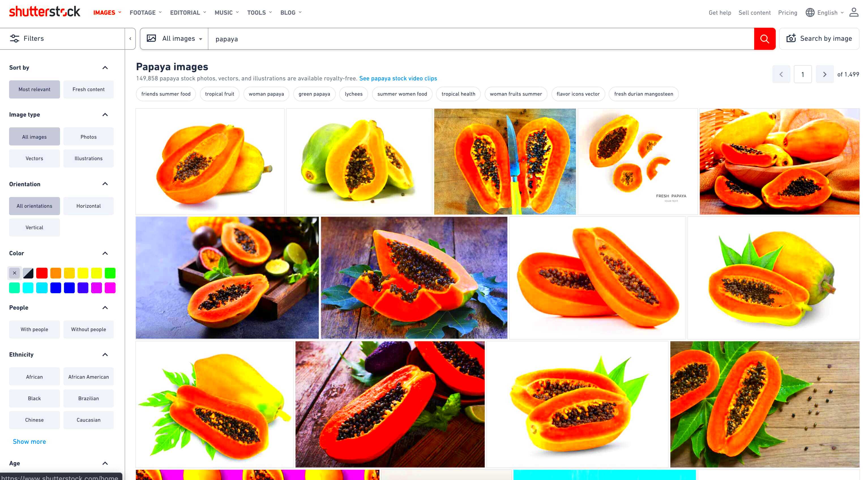Toggle the Without people filter
The height and width of the screenshot is (480, 868).
pyautogui.click(x=88, y=329)
